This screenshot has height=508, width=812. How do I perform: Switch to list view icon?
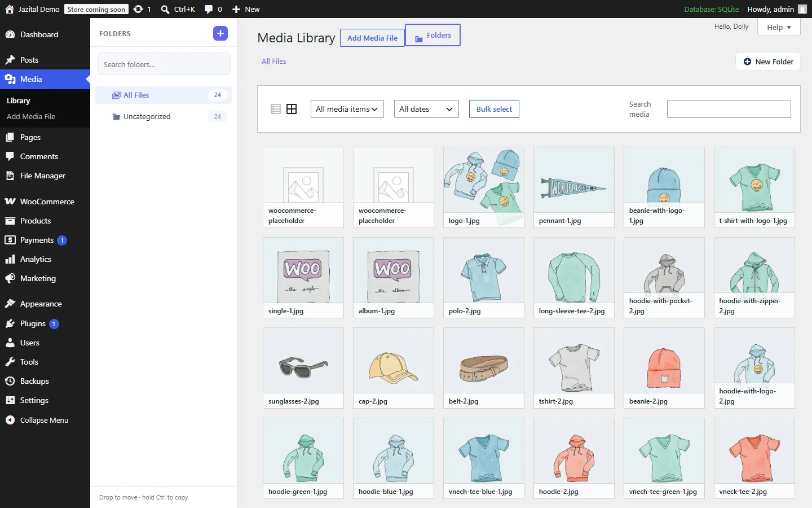tap(276, 109)
